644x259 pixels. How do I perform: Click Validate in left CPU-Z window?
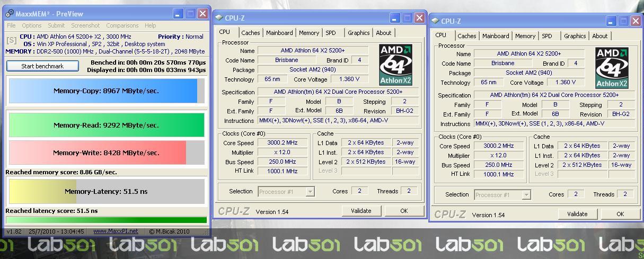pyautogui.click(x=361, y=211)
